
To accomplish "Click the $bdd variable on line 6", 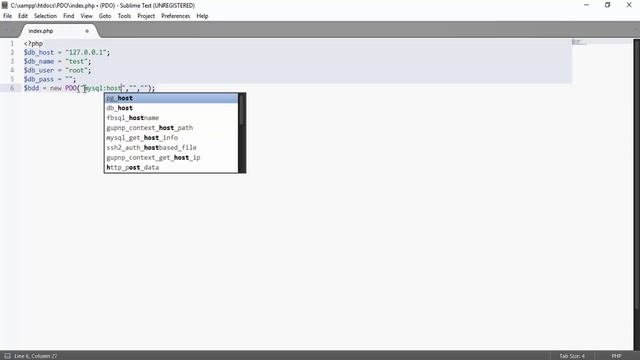I will [x=31, y=88].
